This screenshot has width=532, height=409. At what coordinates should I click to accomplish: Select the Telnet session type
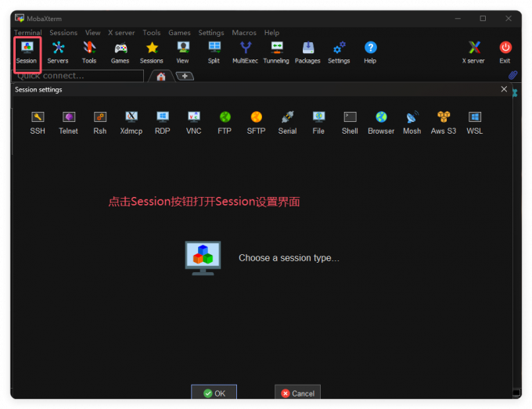coord(69,123)
